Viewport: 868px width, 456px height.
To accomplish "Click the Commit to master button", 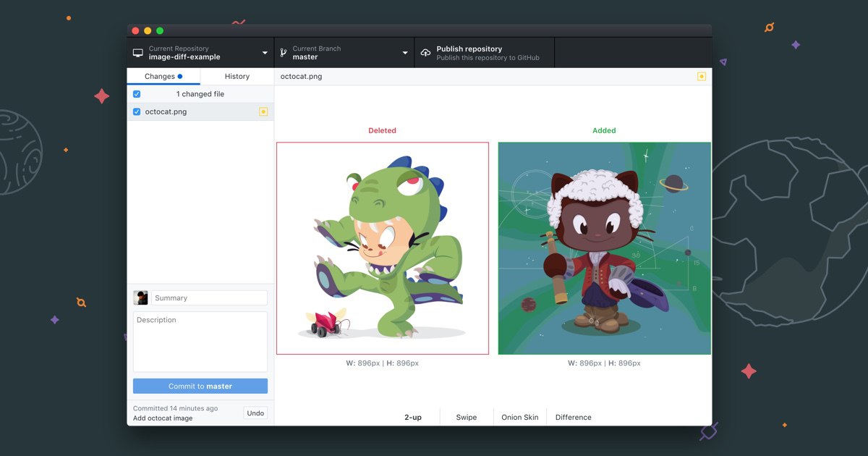I will [200, 386].
